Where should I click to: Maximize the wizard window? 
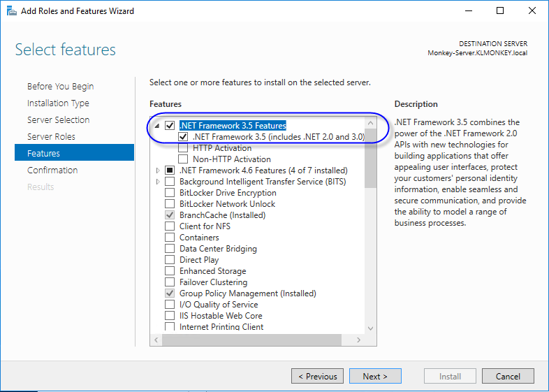(x=500, y=11)
